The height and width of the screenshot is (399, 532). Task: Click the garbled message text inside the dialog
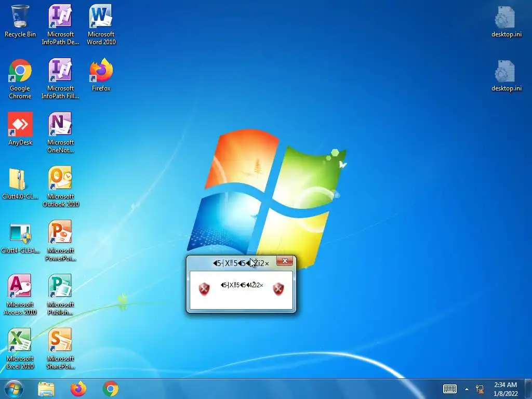pyautogui.click(x=242, y=285)
